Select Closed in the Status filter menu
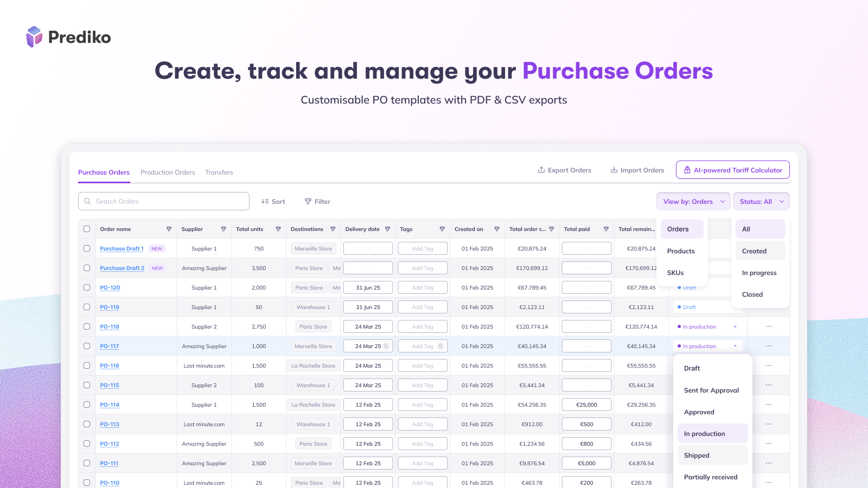Image resolution: width=868 pixels, height=488 pixels. [761, 294]
